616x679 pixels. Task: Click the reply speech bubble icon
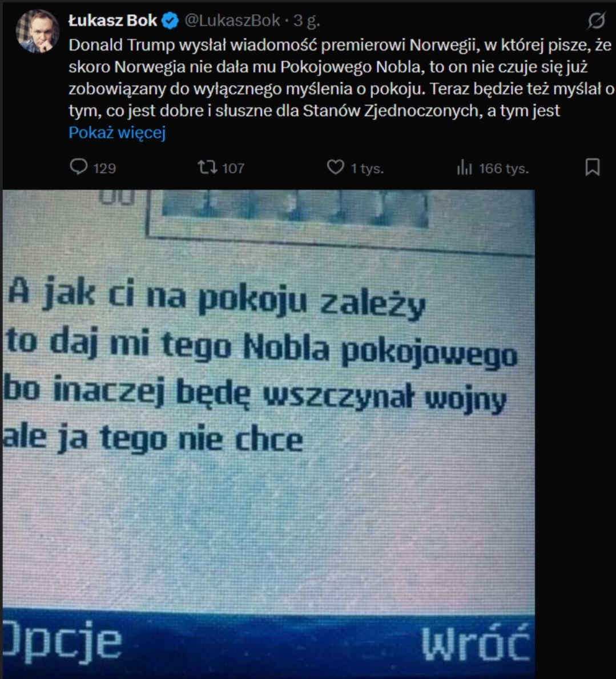point(78,167)
